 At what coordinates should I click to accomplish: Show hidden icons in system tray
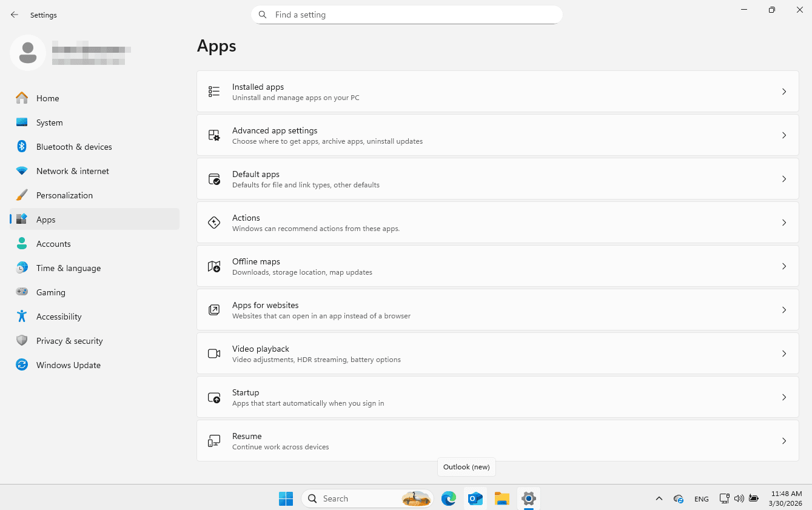point(659,498)
